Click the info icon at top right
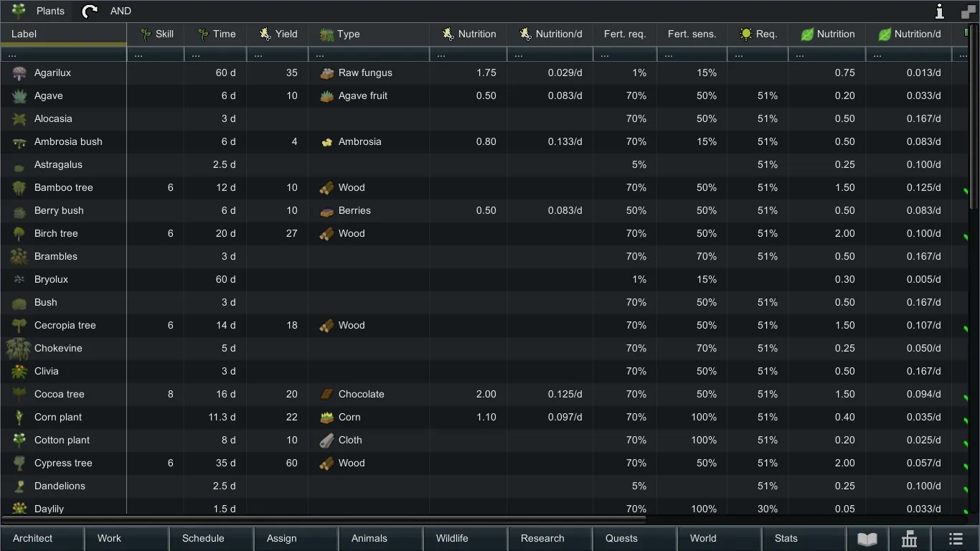The image size is (980, 551). point(939,11)
